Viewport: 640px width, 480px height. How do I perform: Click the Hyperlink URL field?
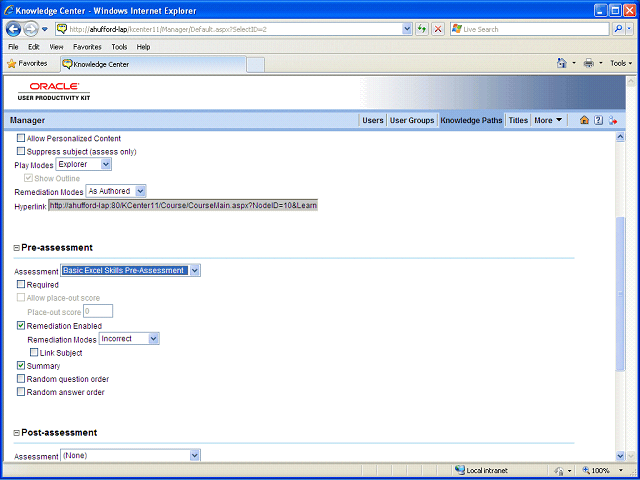click(183, 205)
